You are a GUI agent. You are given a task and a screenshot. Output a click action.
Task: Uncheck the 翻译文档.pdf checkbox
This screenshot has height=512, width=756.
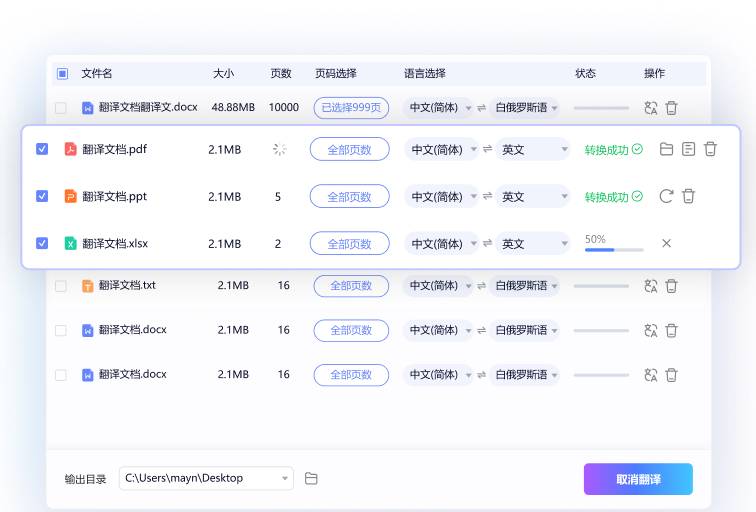(42, 149)
